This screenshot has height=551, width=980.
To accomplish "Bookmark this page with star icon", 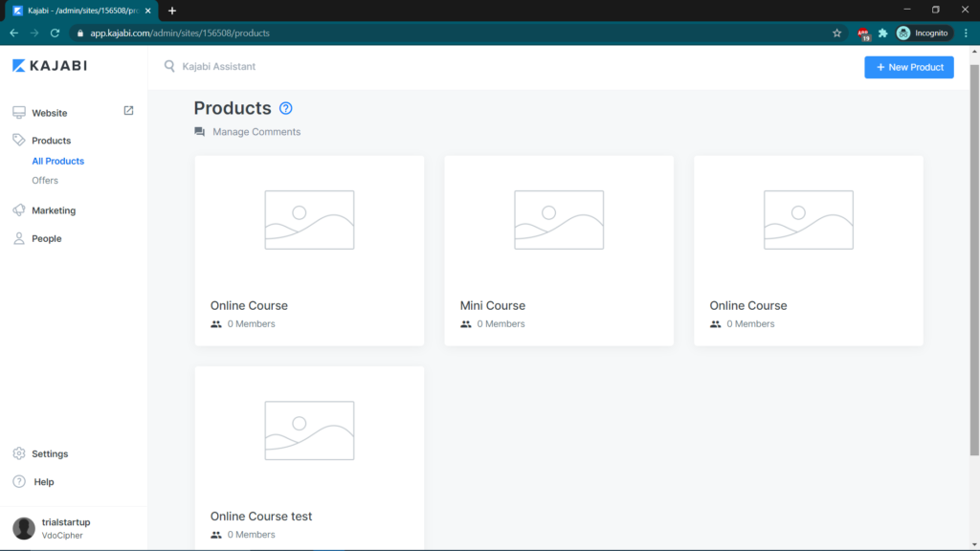I will (836, 33).
